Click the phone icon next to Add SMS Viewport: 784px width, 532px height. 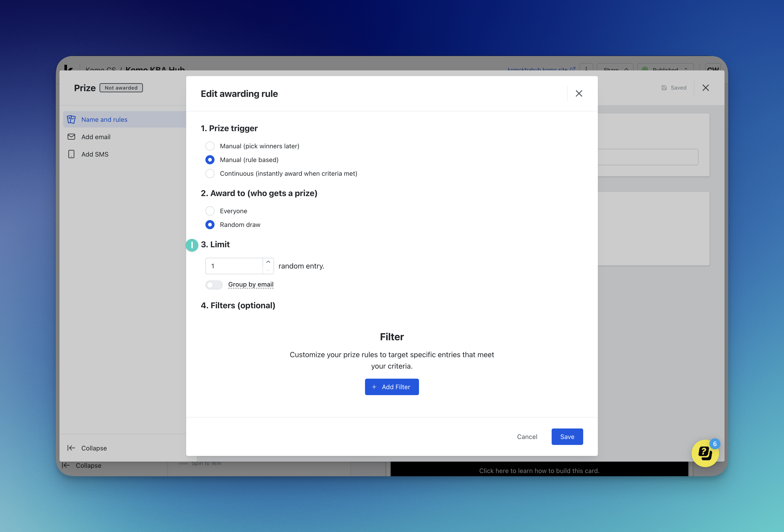(71, 154)
